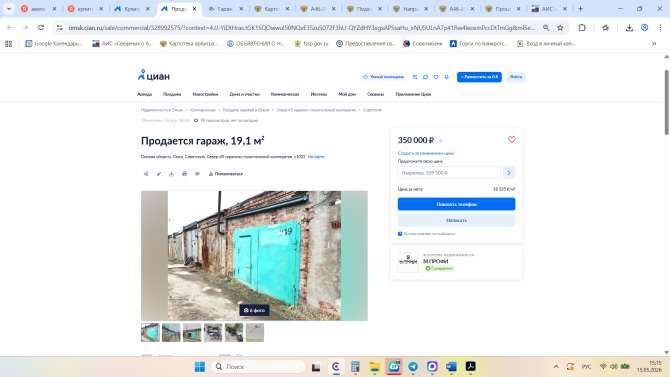This screenshot has height=377, width=670.
Task: Click the propose-your-price input field
Action: pyautogui.click(x=449, y=173)
